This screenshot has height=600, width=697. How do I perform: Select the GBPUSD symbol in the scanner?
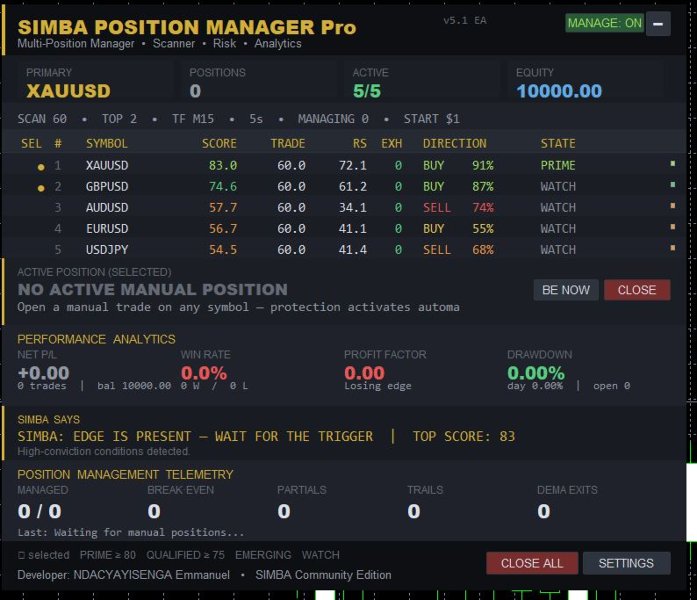107,187
